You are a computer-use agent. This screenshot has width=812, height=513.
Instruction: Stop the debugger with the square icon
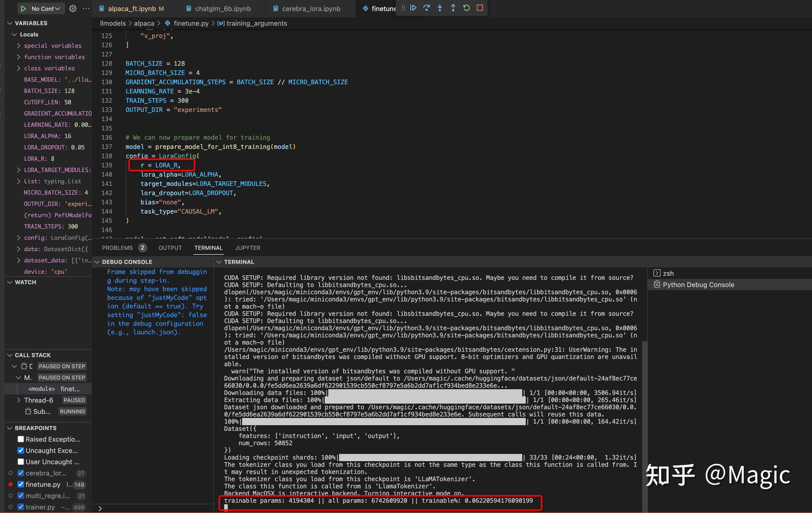480,8
